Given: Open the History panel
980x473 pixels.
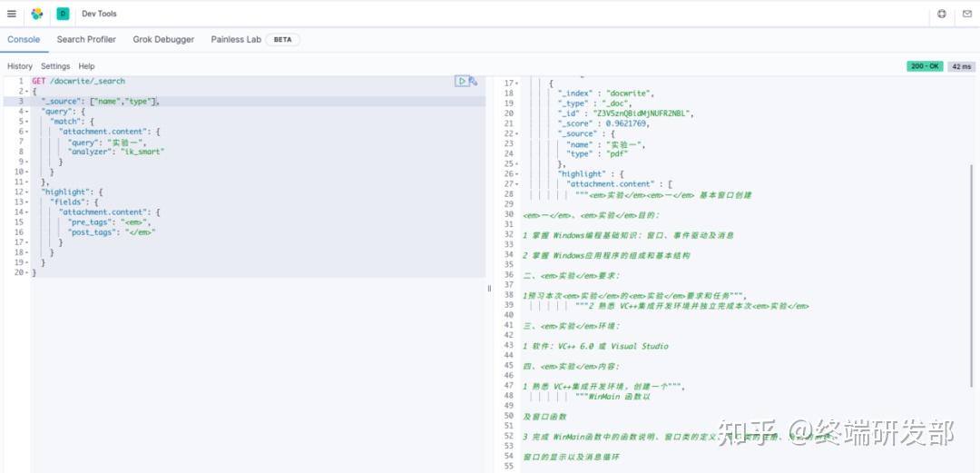Looking at the screenshot, I should tap(20, 66).
